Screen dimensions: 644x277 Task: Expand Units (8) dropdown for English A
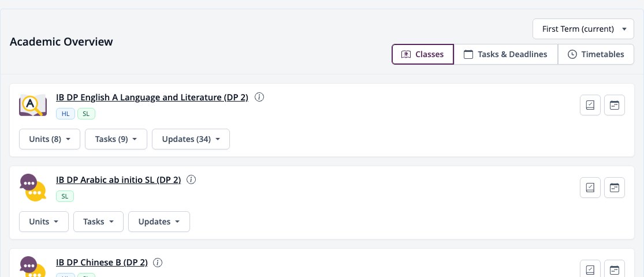[x=50, y=139]
